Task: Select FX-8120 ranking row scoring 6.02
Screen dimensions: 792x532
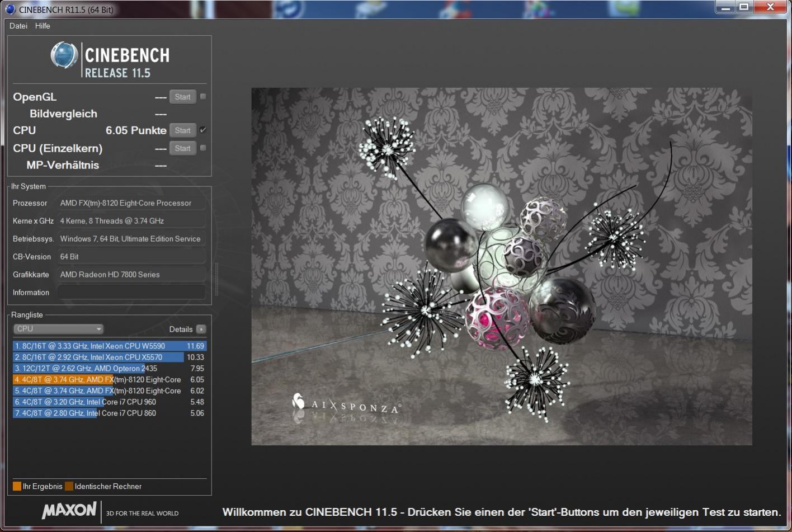Action: pyautogui.click(x=110, y=390)
